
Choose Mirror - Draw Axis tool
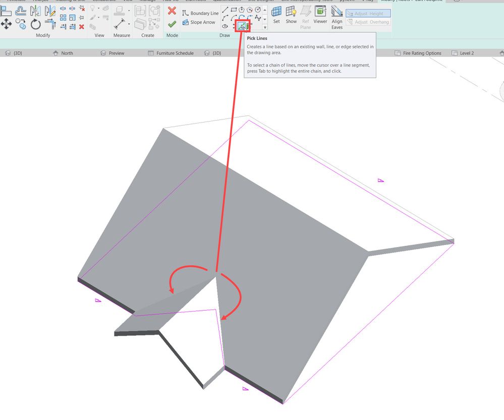50,11
